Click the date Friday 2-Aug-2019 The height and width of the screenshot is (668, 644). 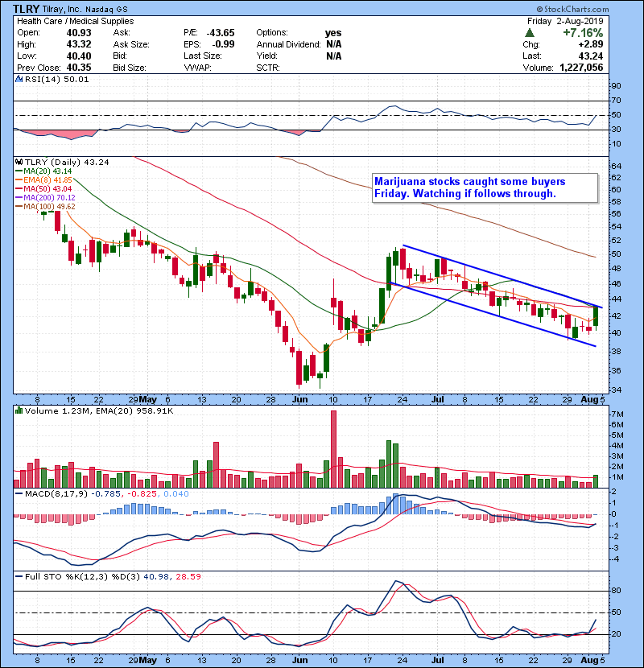click(x=565, y=21)
